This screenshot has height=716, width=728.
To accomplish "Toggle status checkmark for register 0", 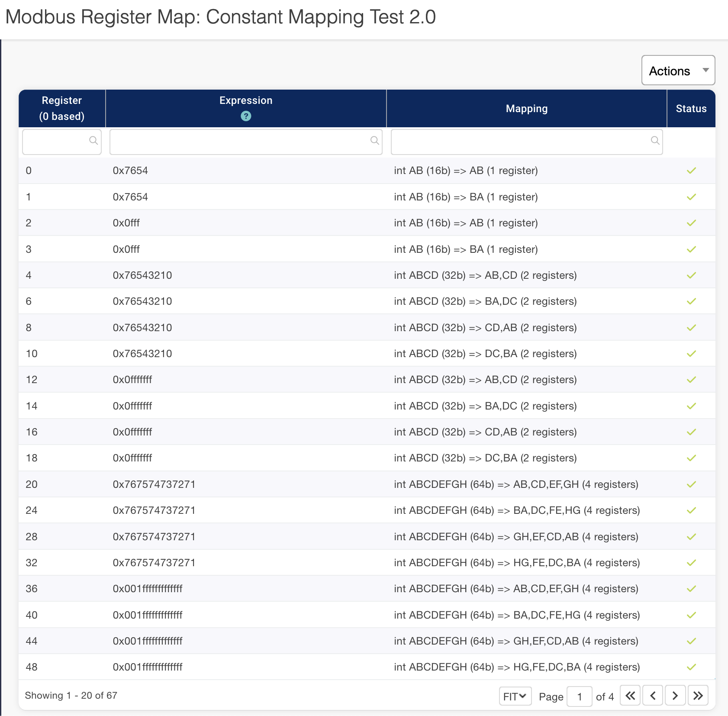I will point(691,171).
